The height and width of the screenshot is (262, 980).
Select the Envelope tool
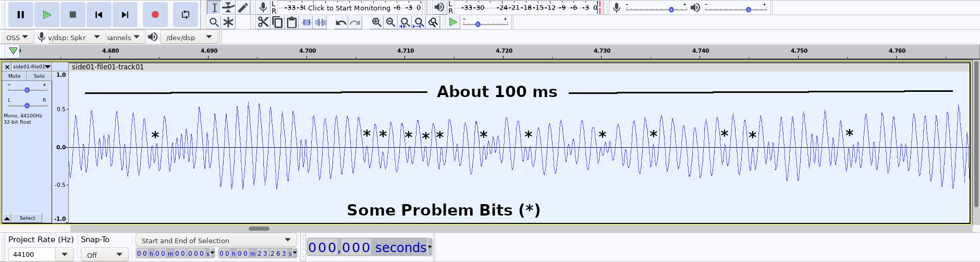pos(228,7)
